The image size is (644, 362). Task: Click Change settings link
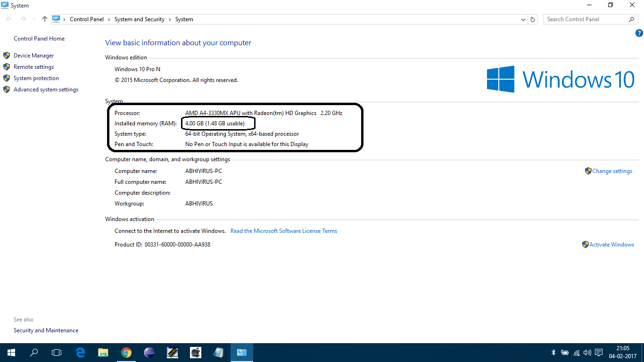tap(612, 171)
